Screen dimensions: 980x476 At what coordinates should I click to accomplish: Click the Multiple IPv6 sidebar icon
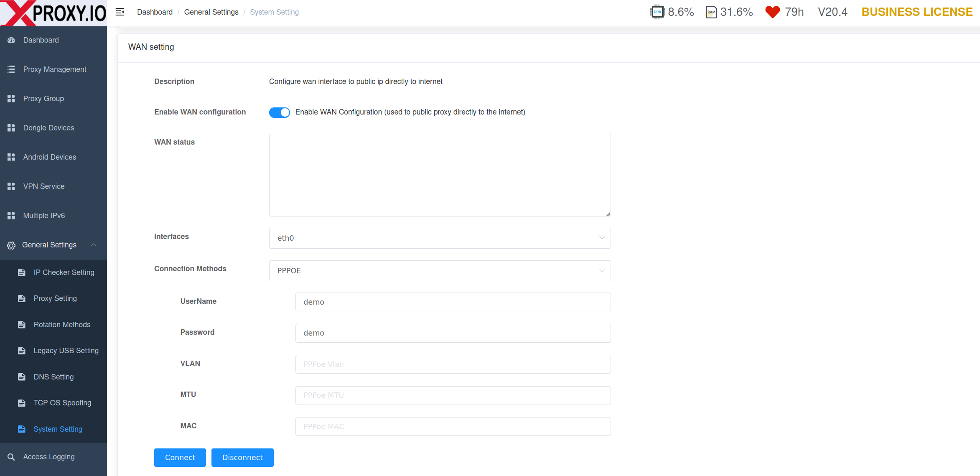(x=10, y=216)
